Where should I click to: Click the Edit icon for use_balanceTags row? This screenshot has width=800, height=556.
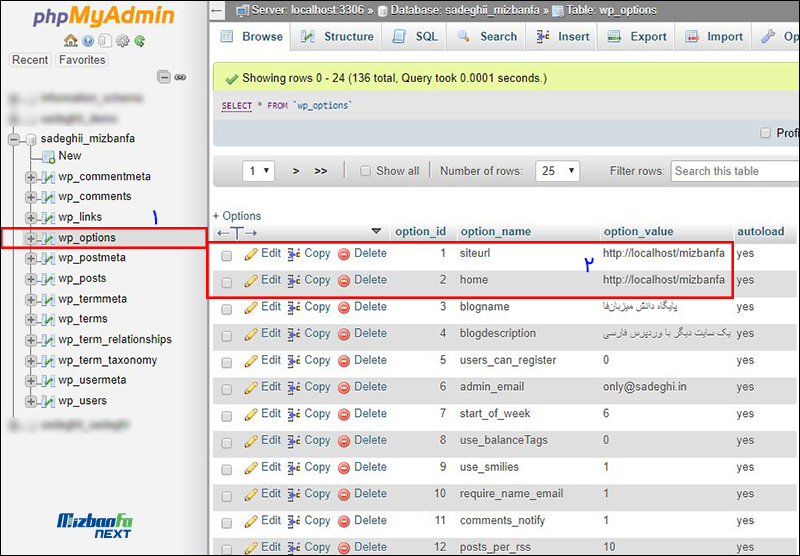pyautogui.click(x=251, y=441)
